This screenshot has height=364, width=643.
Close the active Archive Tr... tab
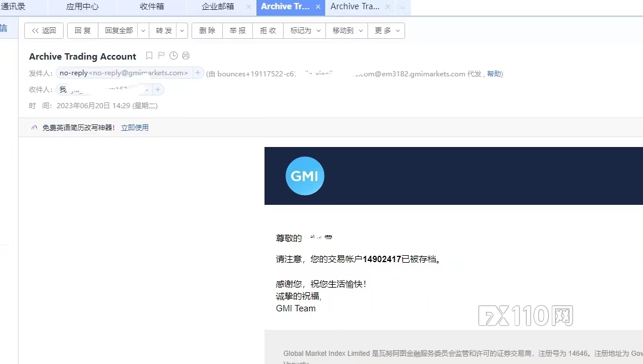[x=318, y=6]
